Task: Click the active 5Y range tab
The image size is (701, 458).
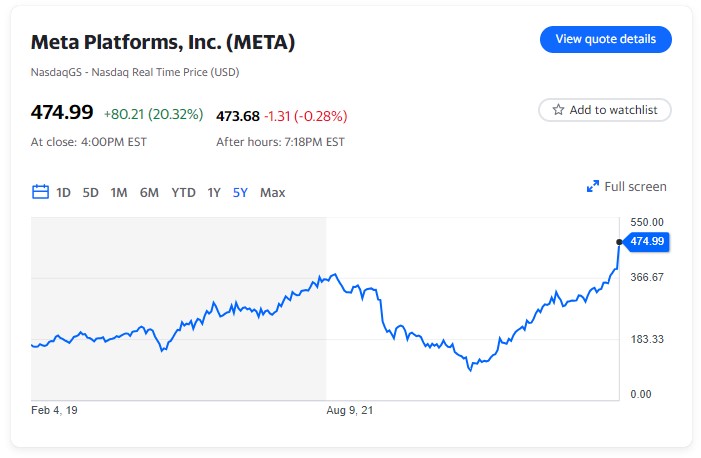Action: click(240, 192)
